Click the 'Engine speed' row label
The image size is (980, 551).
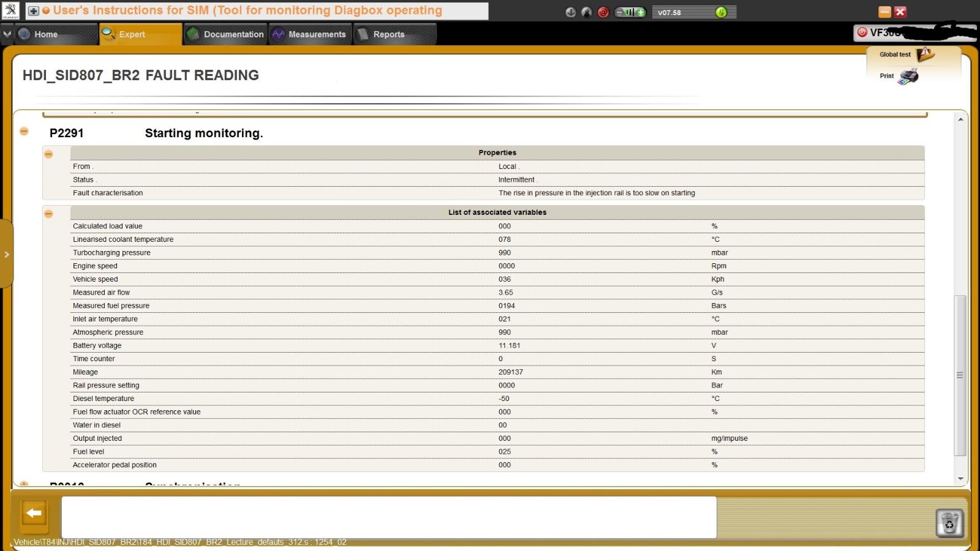coord(95,266)
